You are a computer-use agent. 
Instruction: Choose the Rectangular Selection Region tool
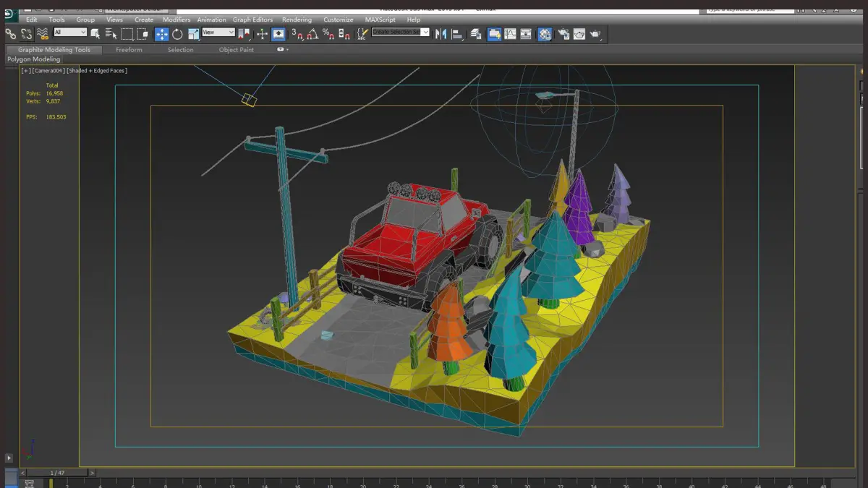point(127,34)
